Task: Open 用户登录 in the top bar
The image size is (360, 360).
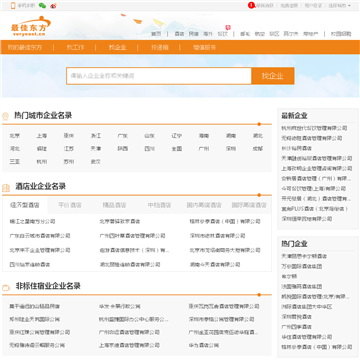Action: tap(313, 5)
